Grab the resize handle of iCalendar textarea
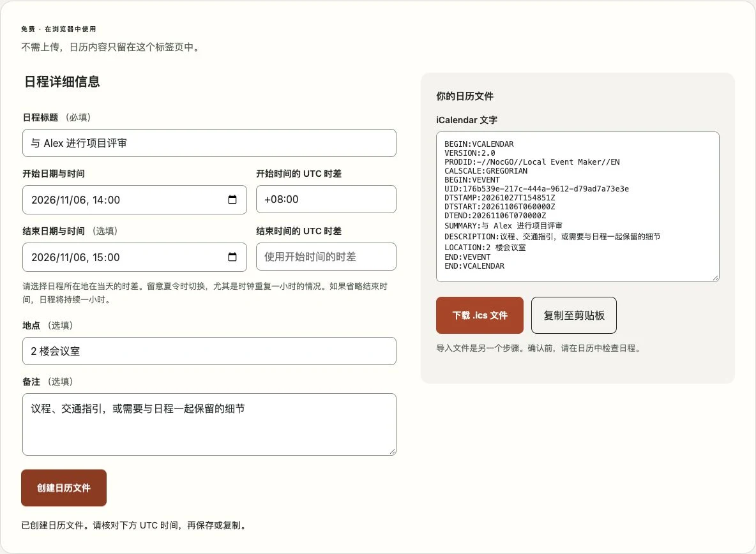This screenshot has width=756, height=554. click(716, 278)
